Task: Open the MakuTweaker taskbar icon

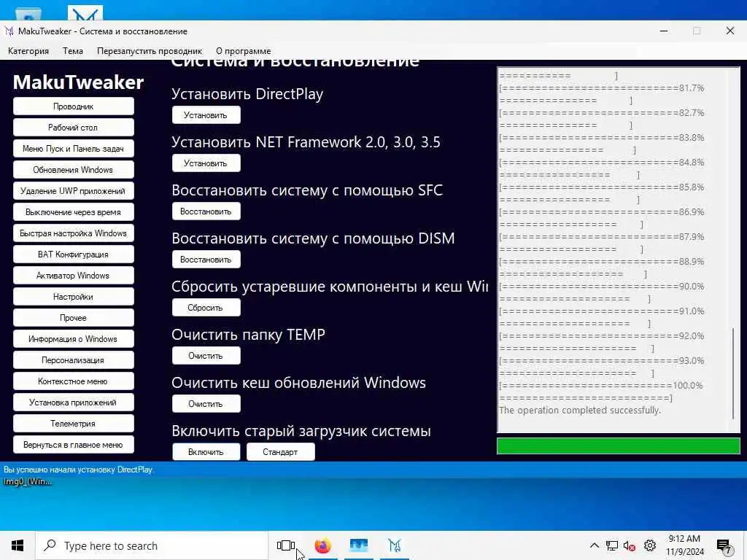Action: point(395,545)
